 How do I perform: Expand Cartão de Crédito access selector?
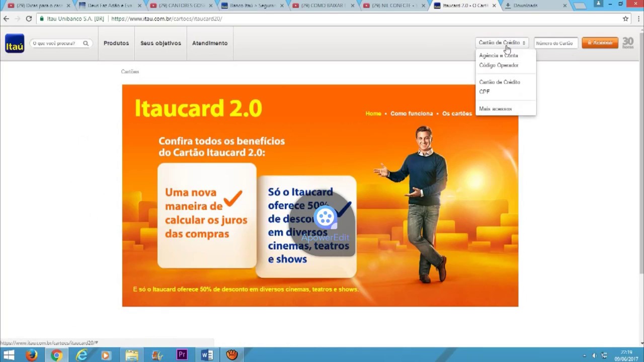pyautogui.click(x=502, y=43)
